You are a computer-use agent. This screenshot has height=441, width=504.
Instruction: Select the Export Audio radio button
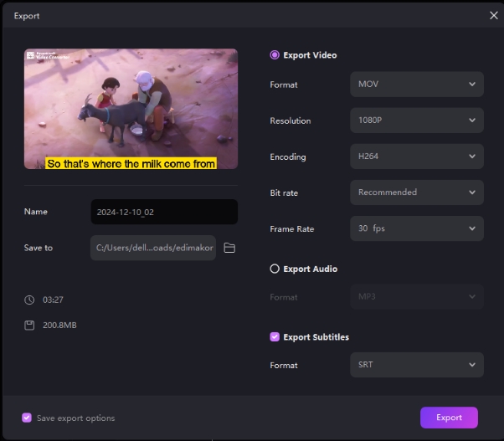point(275,269)
